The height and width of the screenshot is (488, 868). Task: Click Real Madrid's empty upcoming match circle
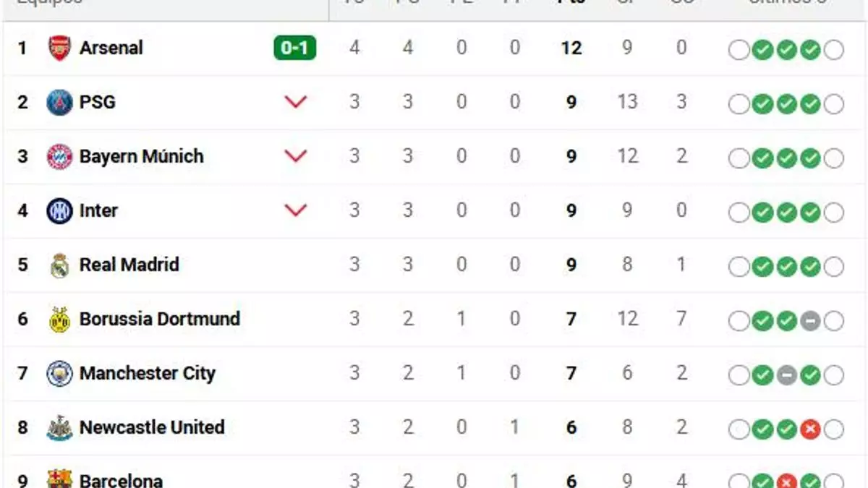[x=739, y=266]
